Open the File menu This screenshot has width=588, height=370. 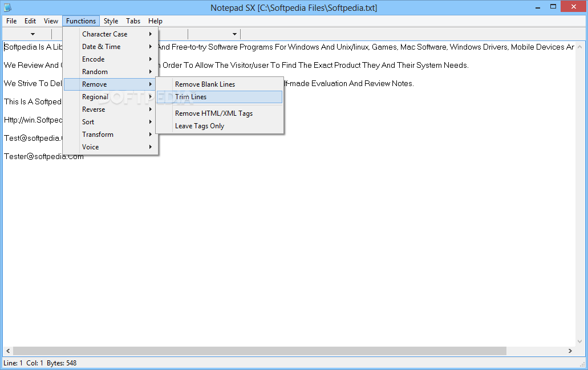tap(11, 21)
